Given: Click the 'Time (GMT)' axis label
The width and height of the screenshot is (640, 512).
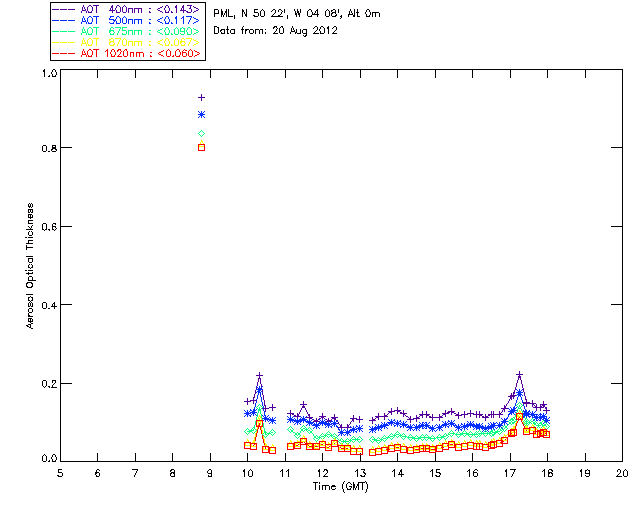Looking at the screenshot, I should 341,487.
